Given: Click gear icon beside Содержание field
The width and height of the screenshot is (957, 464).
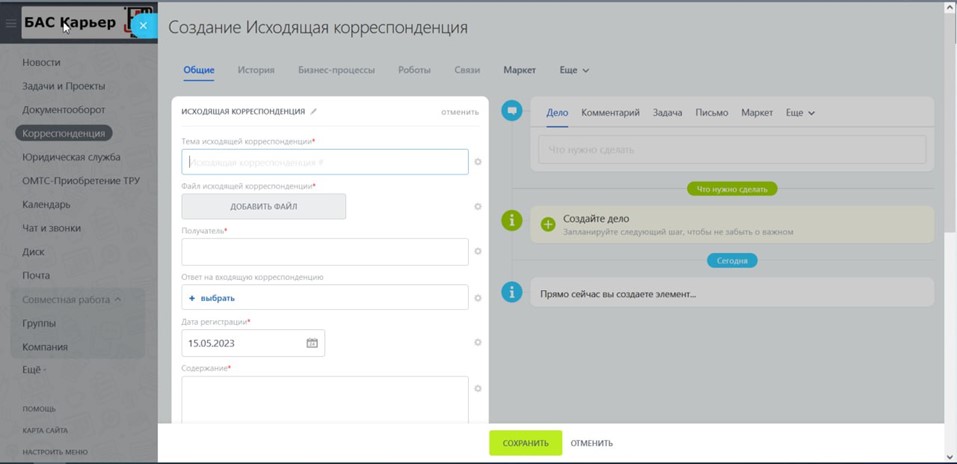Looking at the screenshot, I should (478, 389).
